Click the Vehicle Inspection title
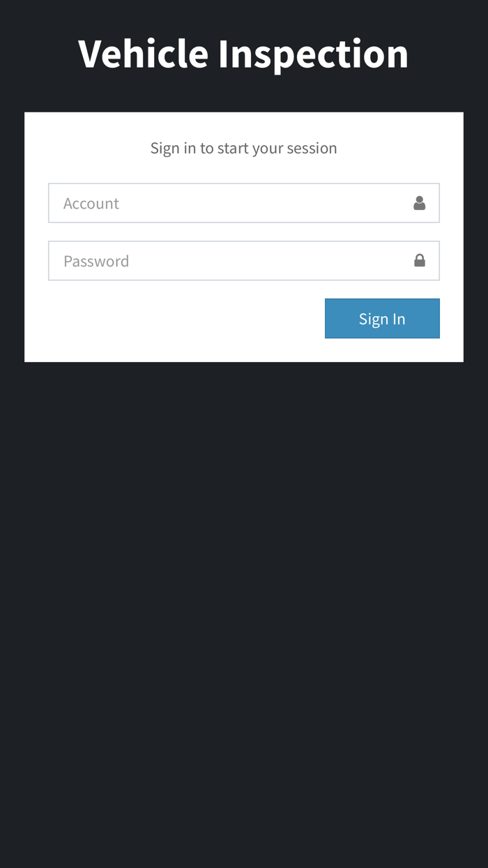Image resolution: width=488 pixels, height=868 pixels. (x=243, y=54)
